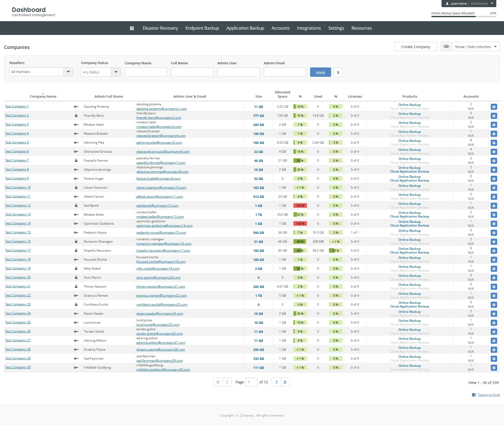Open the Resources menu

tap(362, 28)
